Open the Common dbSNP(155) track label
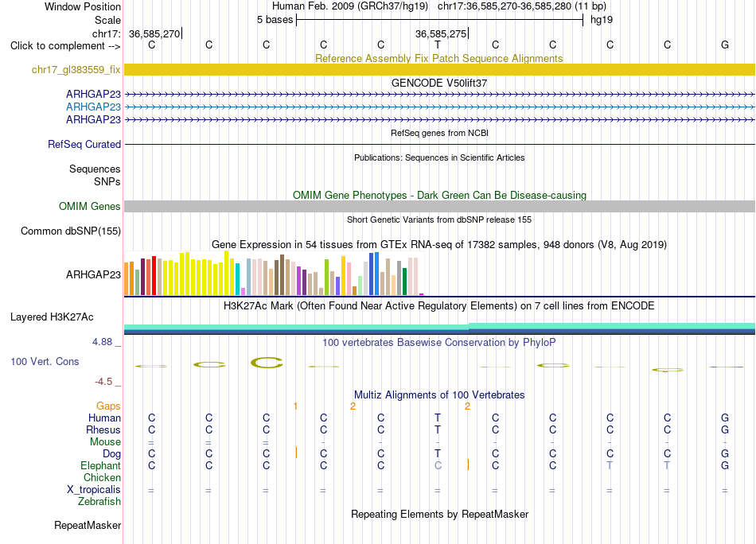 70,231
